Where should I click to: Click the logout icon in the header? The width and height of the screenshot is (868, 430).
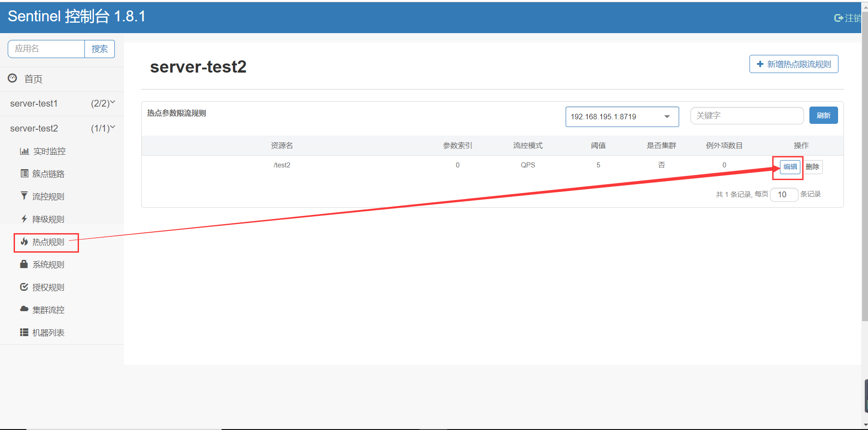(838, 18)
